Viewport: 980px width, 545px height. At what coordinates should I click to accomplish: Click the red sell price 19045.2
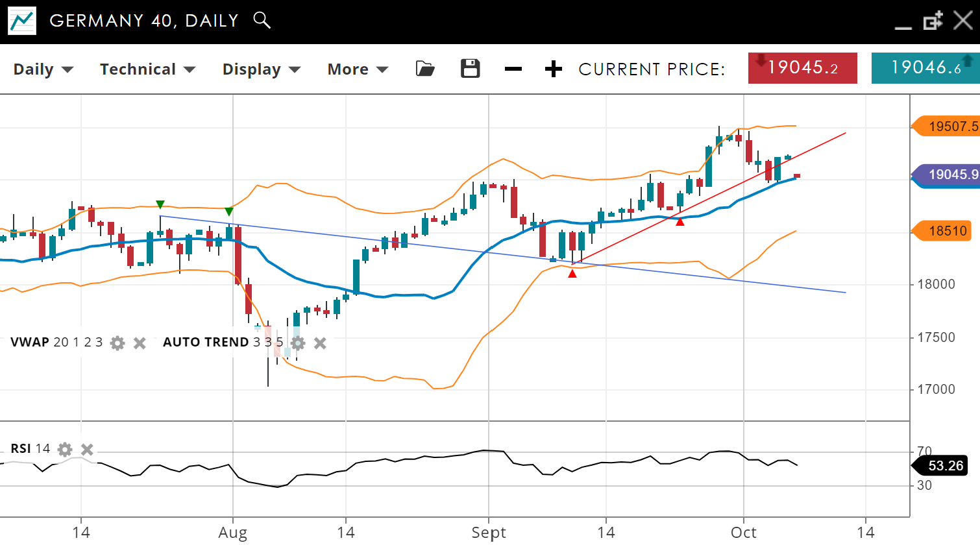click(802, 68)
